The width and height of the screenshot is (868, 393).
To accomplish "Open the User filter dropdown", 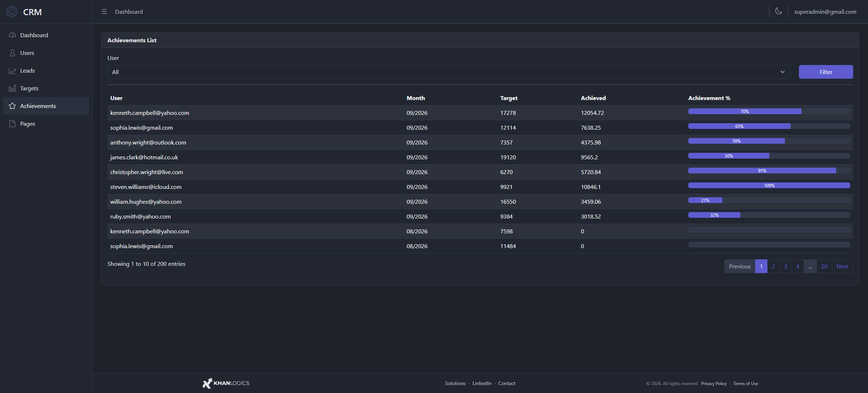I will 448,72.
